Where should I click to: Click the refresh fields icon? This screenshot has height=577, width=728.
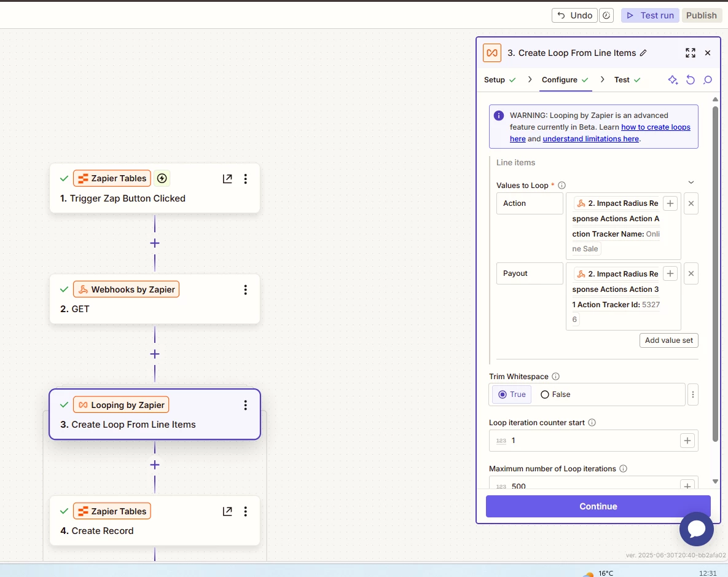[x=691, y=80]
